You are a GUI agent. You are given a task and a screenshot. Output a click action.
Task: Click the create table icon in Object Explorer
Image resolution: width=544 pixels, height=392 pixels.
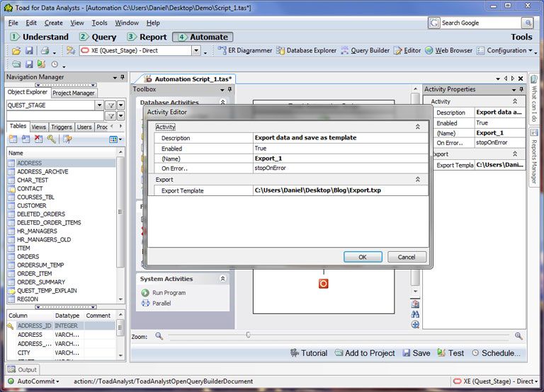pos(13,139)
